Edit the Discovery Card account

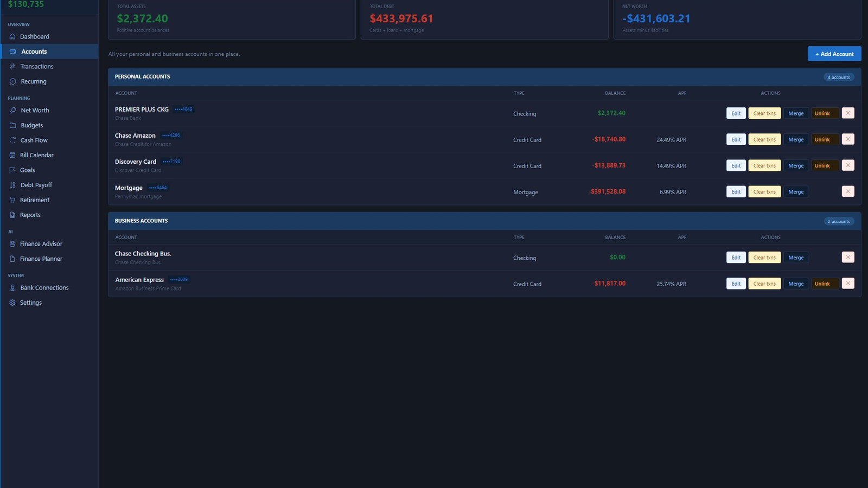736,165
